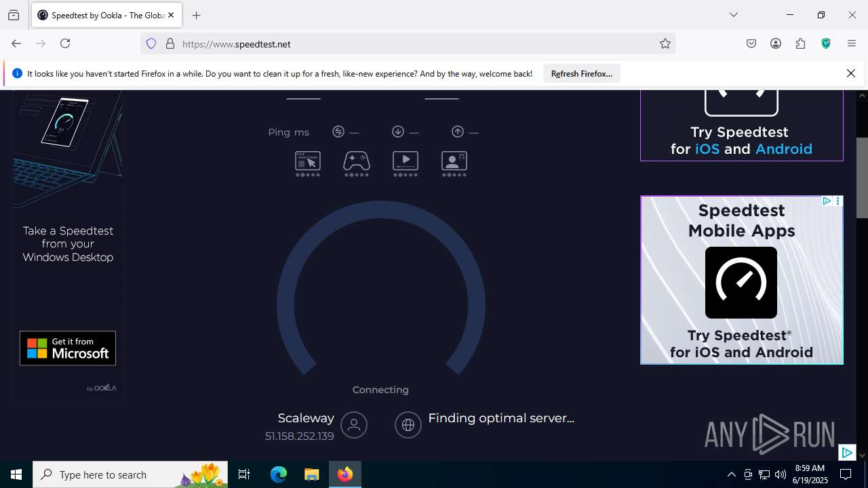Viewport: 868px width, 488px height.
Task: Open File Explorer from the taskbar
Action: [311, 474]
